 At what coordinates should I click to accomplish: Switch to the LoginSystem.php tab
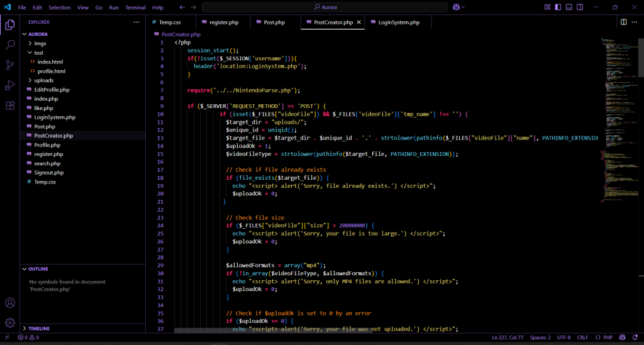[x=398, y=22]
